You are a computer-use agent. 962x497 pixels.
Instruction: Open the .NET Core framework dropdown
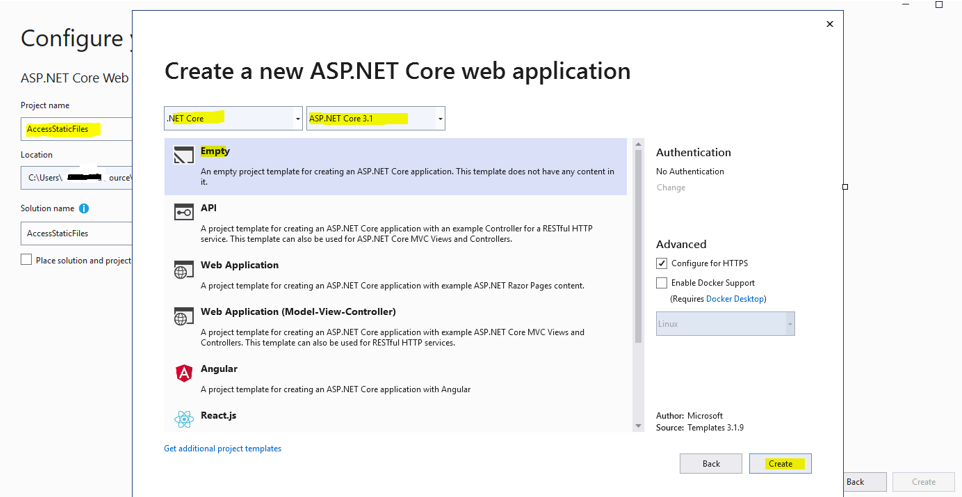pos(297,119)
